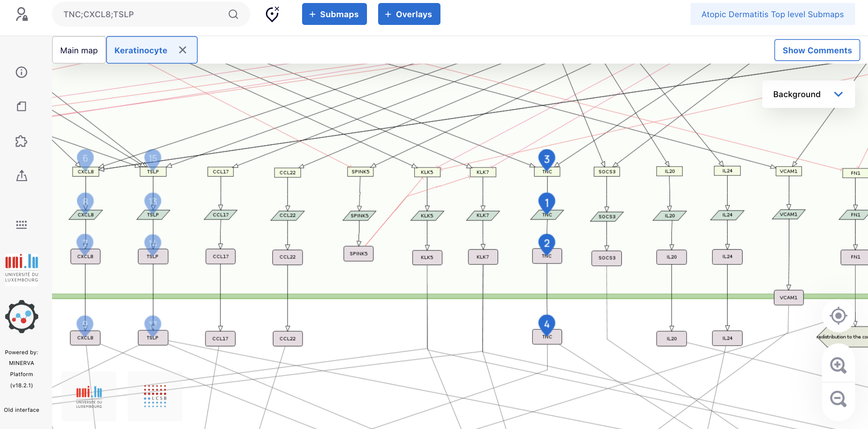Click the Show Comments button
Image resolution: width=868 pixels, height=429 pixels.
817,50
